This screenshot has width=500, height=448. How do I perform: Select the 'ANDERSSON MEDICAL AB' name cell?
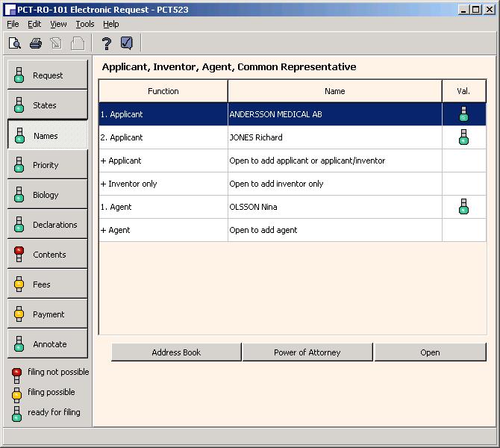click(x=335, y=114)
